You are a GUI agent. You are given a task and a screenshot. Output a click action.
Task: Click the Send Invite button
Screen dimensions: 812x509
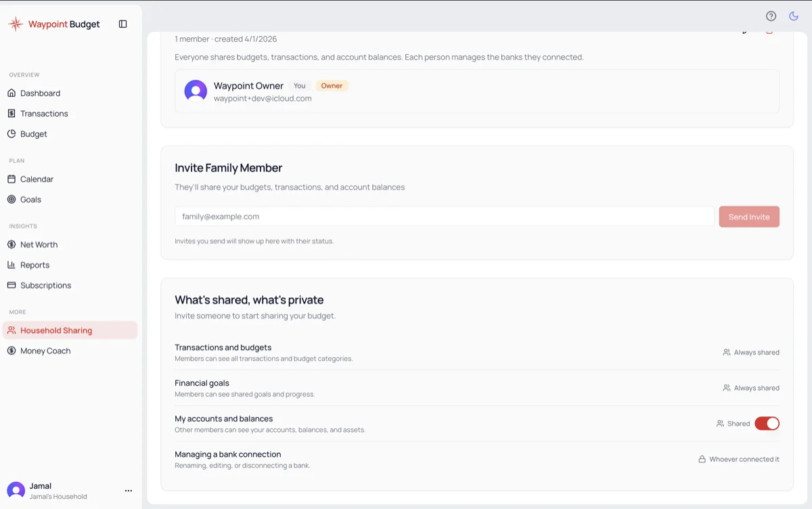pos(749,217)
